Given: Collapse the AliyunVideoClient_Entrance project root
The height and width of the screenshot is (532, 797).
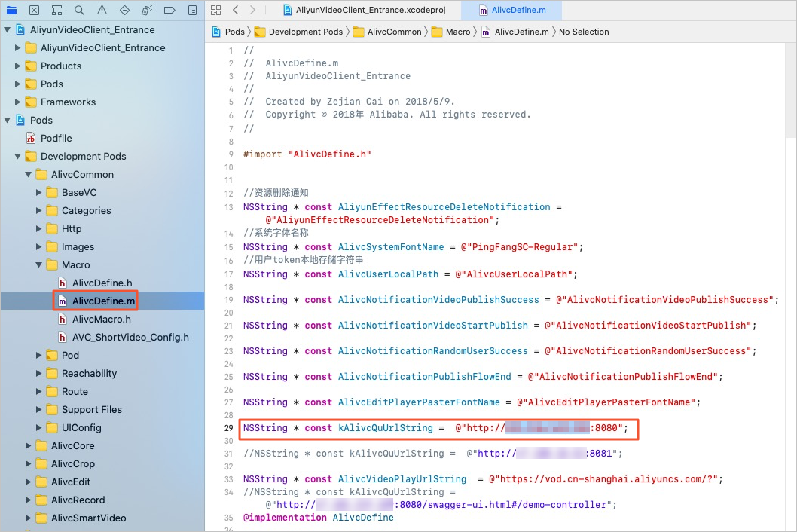Looking at the screenshot, I should [7, 30].
